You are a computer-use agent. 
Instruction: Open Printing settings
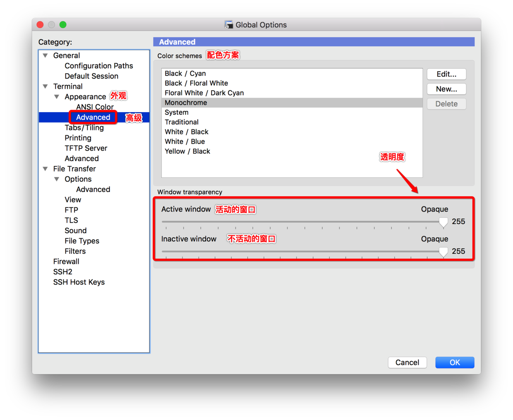tap(78, 138)
